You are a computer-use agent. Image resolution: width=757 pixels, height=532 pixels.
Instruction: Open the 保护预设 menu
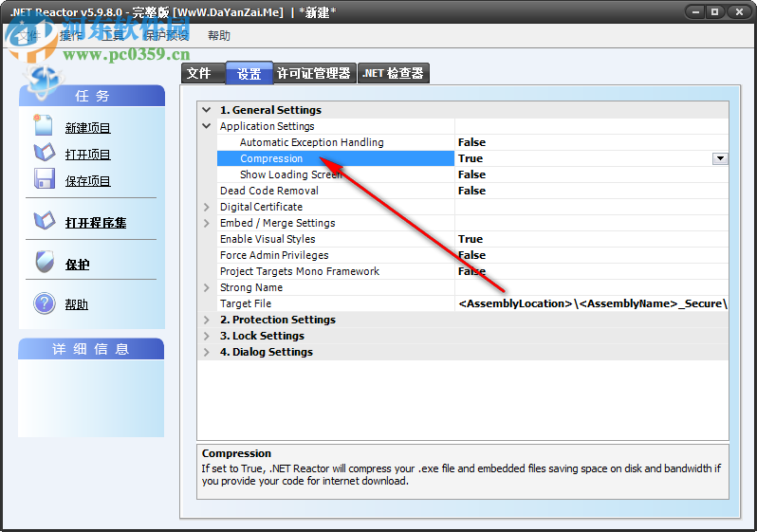tap(167, 35)
